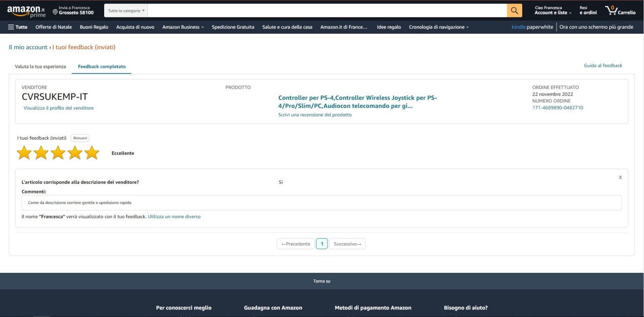Switch to Valuta la tua esperienza tab
Viewport: 644px width, 317px height.
tap(40, 66)
